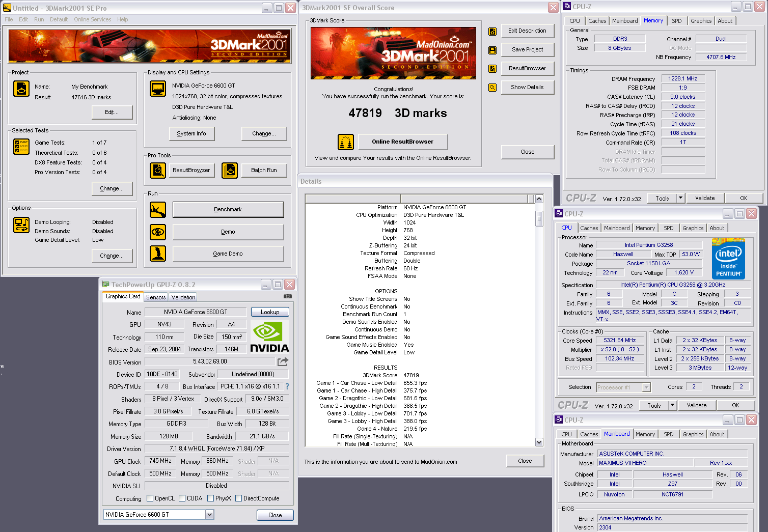The width and height of the screenshot is (768, 532).
Task: Click the Selected Tests checklist icon
Action: coord(21,147)
